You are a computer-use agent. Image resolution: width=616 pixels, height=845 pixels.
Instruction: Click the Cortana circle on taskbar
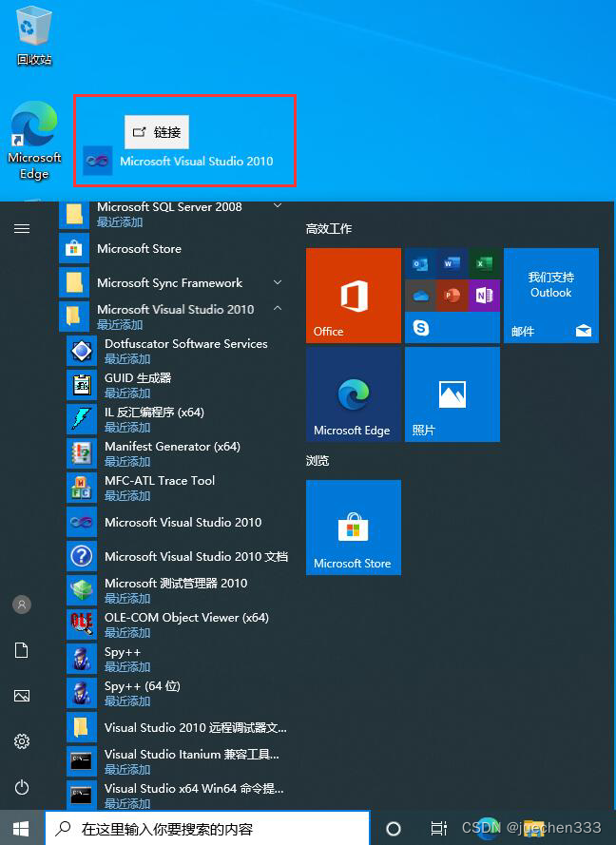pos(394,828)
